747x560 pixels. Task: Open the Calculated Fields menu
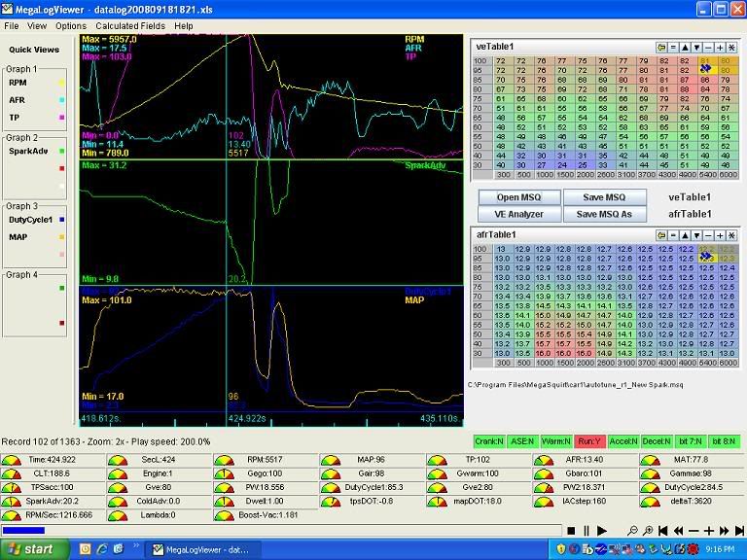pyautogui.click(x=130, y=25)
